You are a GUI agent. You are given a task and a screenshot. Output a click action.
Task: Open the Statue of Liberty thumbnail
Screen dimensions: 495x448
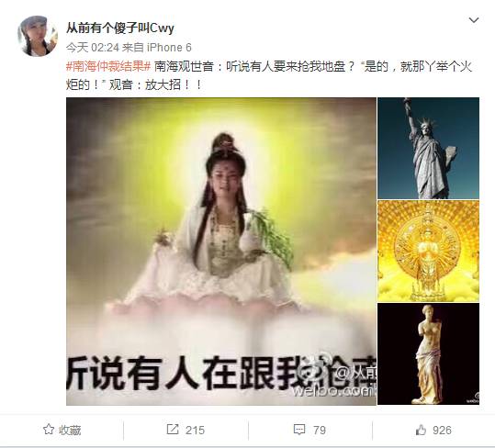(428, 148)
